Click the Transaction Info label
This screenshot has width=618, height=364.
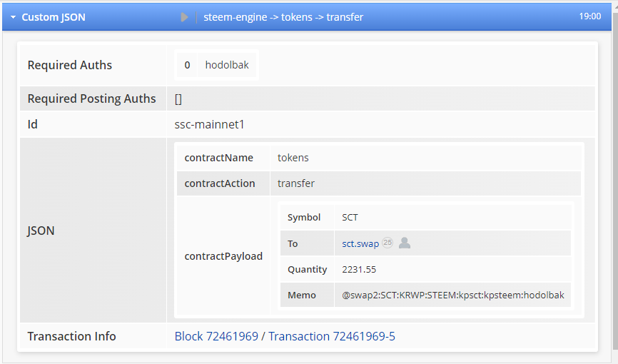[x=72, y=336]
